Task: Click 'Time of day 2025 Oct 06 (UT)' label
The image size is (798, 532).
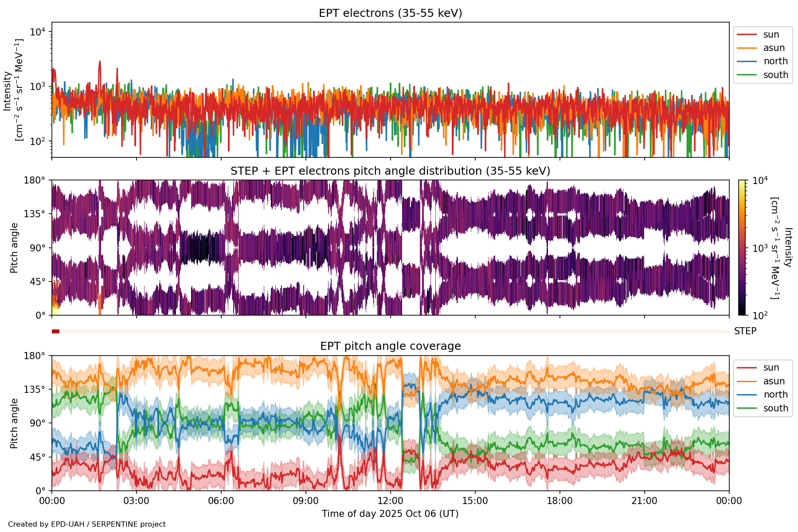Action: coord(390,514)
